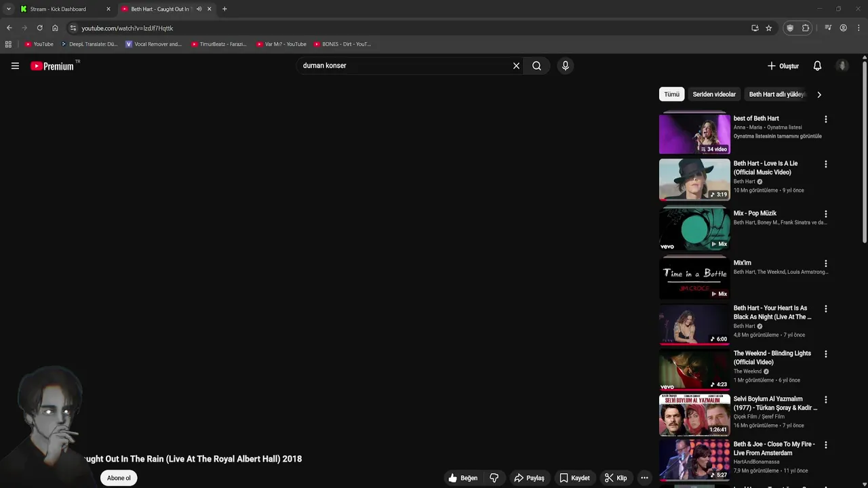Open YouTube notifications bell

click(x=817, y=66)
